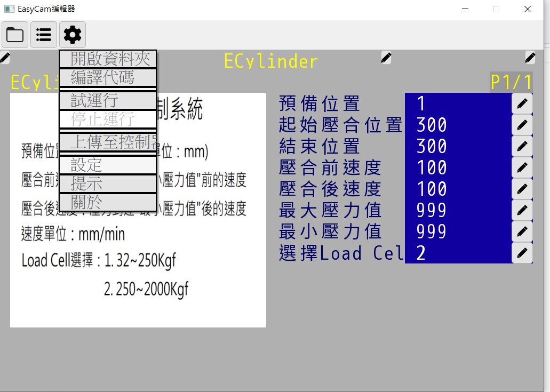This screenshot has width=550, height=392.
Task: Choose 上傳至控制器 from the menu
Action: 108,142
